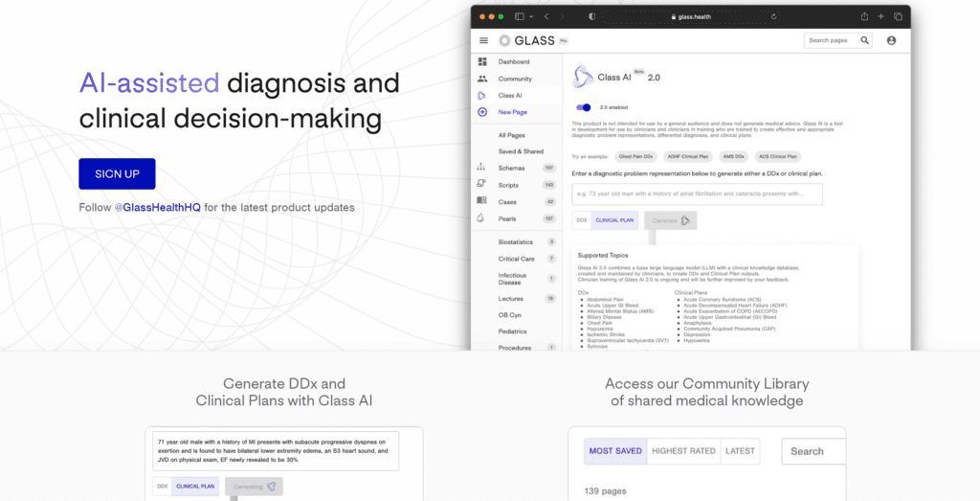
Task: Open Community in the sidebar
Action: (515, 79)
